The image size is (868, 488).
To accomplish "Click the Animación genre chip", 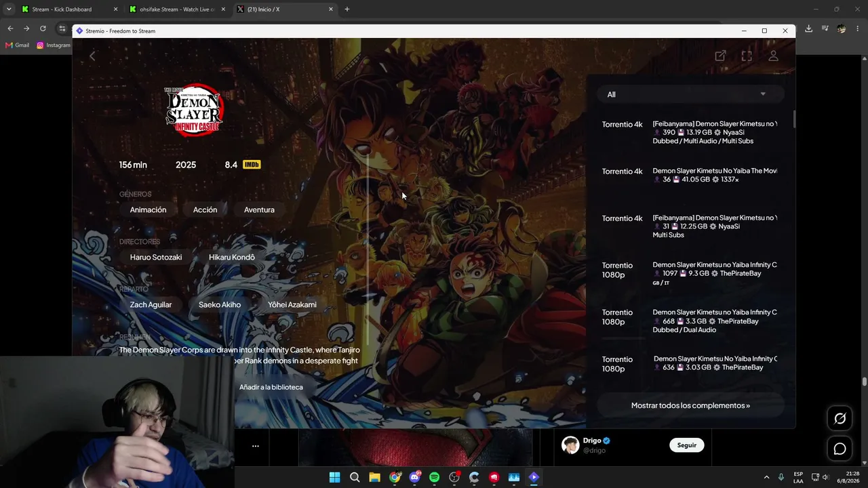I will coord(148,210).
